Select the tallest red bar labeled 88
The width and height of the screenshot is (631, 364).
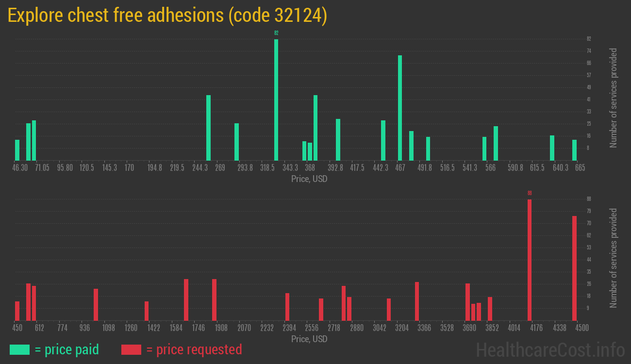530,260
